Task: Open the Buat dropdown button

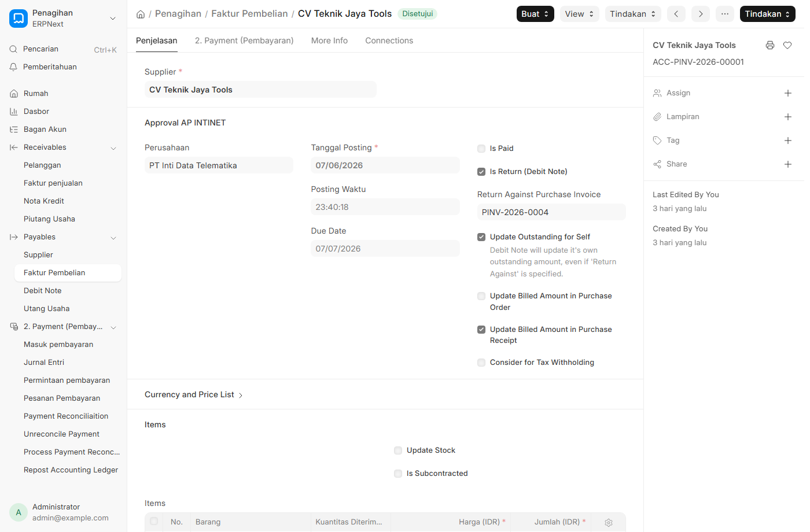Action: (x=535, y=14)
